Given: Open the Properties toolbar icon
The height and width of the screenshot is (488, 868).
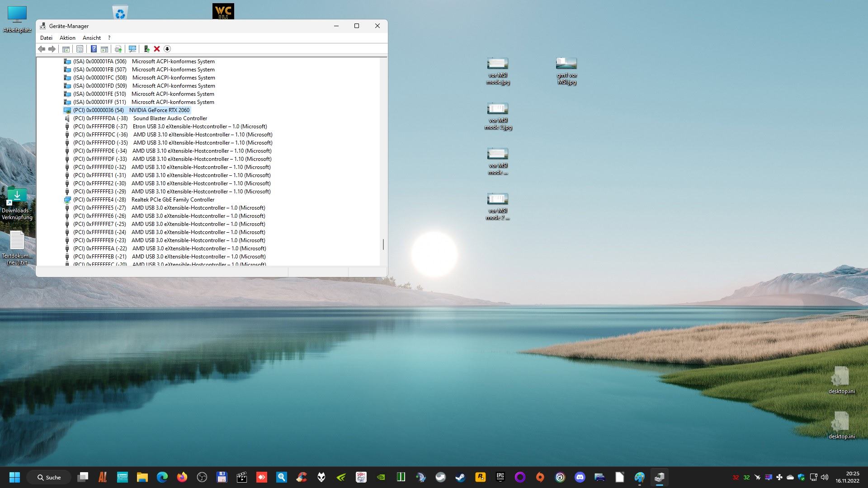Looking at the screenshot, I should 80,49.
